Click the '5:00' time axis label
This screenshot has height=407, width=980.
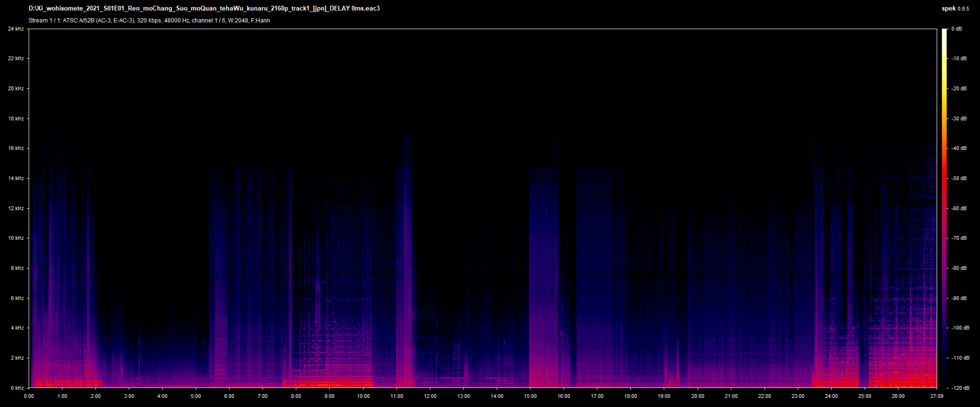coord(196,396)
